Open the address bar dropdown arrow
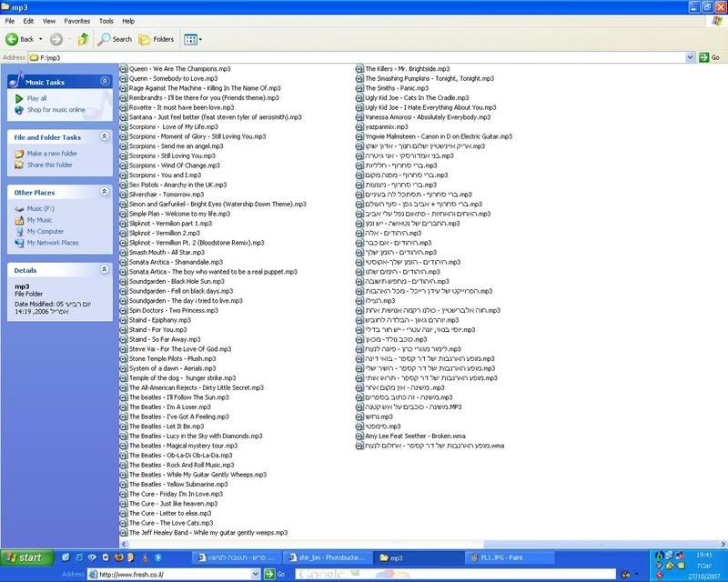Screen dimensions: 728x582 [690, 57]
